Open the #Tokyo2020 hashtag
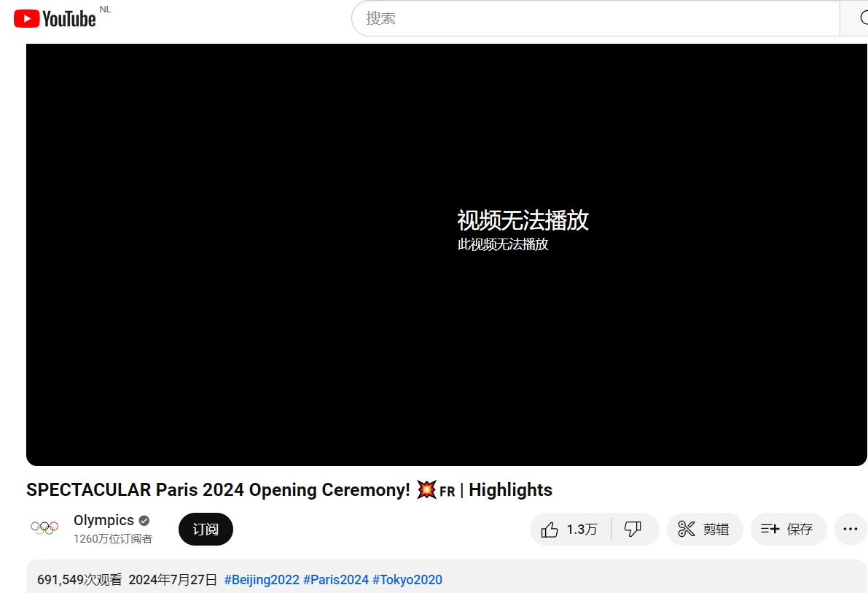 click(x=407, y=580)
